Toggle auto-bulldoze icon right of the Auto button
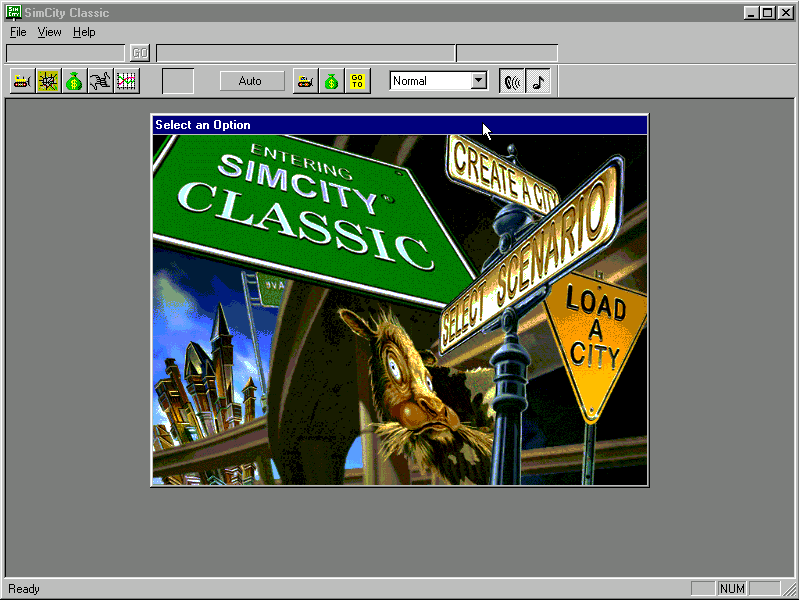 (305, 82)
